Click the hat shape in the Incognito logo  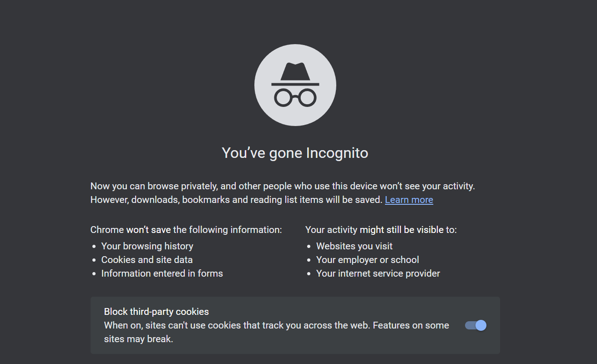coord(295,72)
